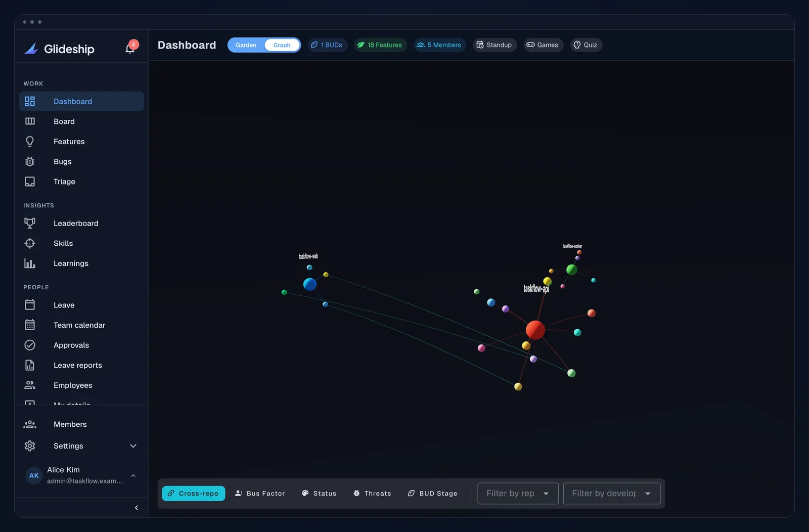Click the Skills crosshair icon
This screenshot has height=532, width=809.
click(30, 243)
